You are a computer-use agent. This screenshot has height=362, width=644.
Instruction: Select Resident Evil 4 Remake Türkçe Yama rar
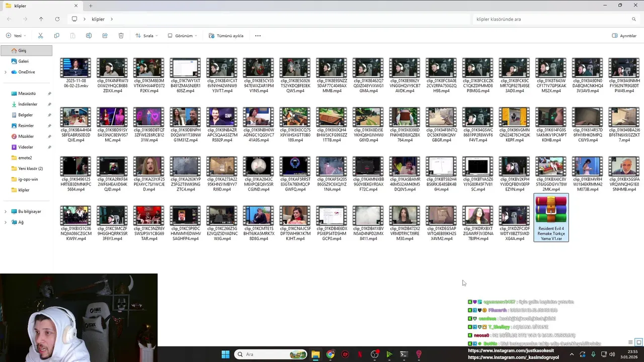[x=551, y=218]
